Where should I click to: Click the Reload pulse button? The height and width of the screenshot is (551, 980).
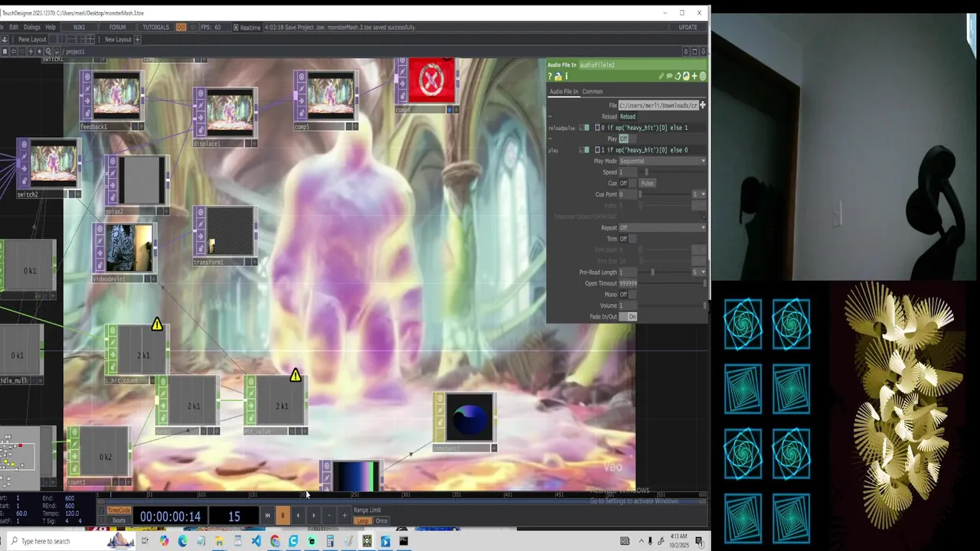(628, 116)
